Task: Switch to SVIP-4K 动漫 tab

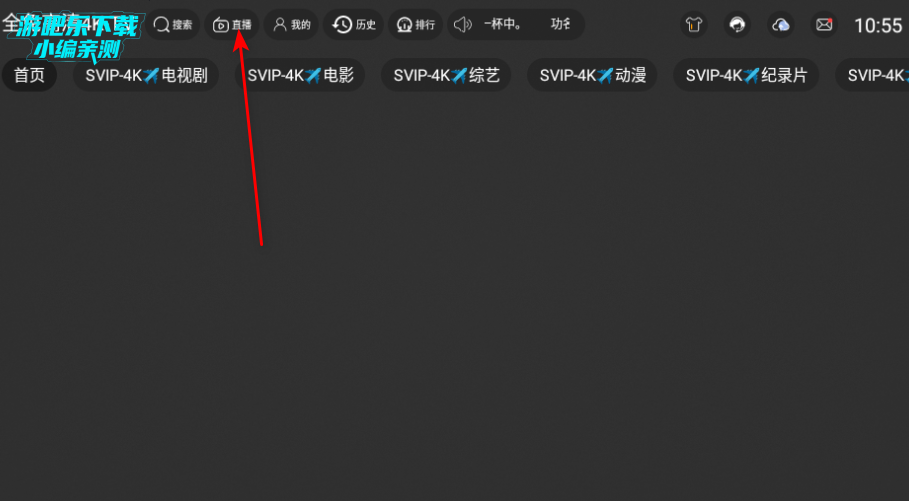Action: point(592,75)
